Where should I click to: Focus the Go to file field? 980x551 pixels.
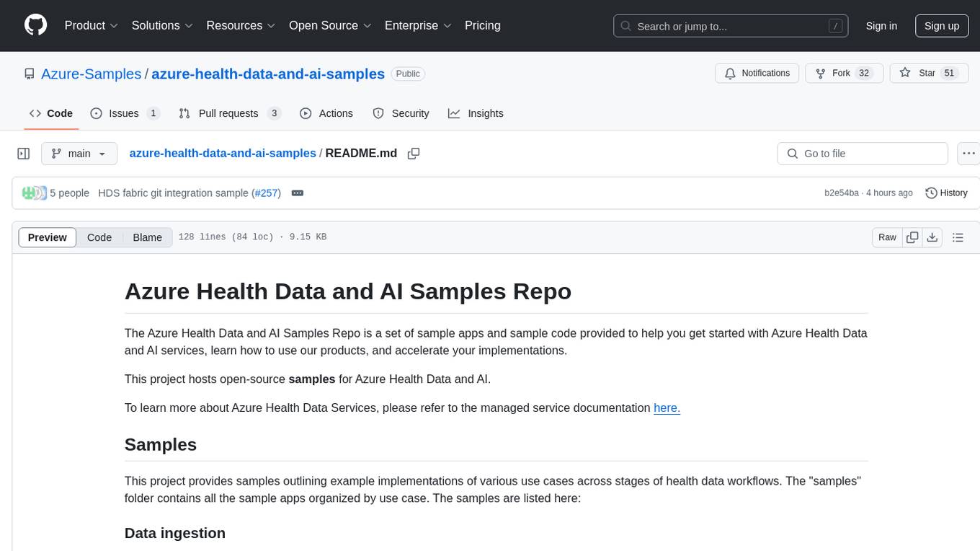[863, 154]
